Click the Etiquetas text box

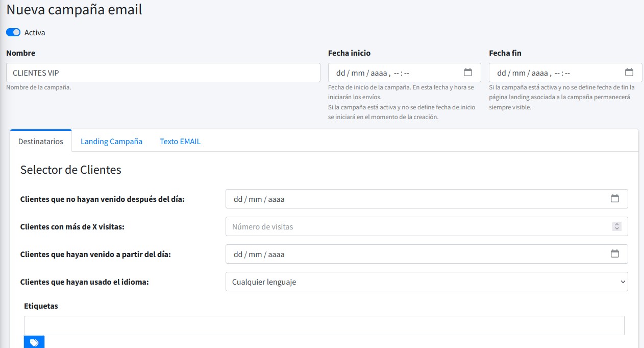click(x=324, y=325)
